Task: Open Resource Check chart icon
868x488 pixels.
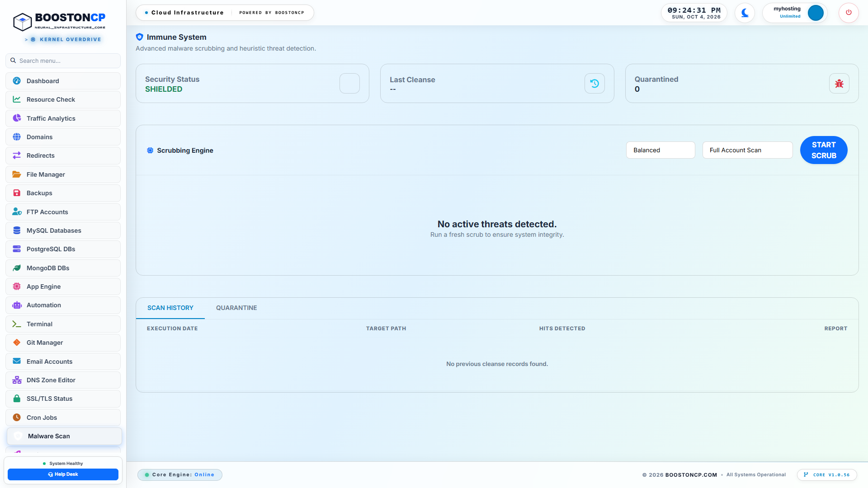Action: (x=17, y=99)
